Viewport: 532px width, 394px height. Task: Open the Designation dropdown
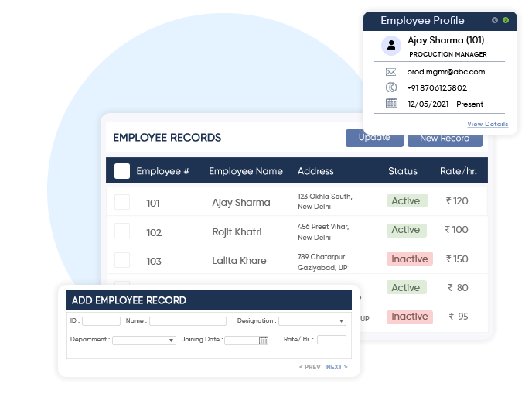(x=312, y=321)
